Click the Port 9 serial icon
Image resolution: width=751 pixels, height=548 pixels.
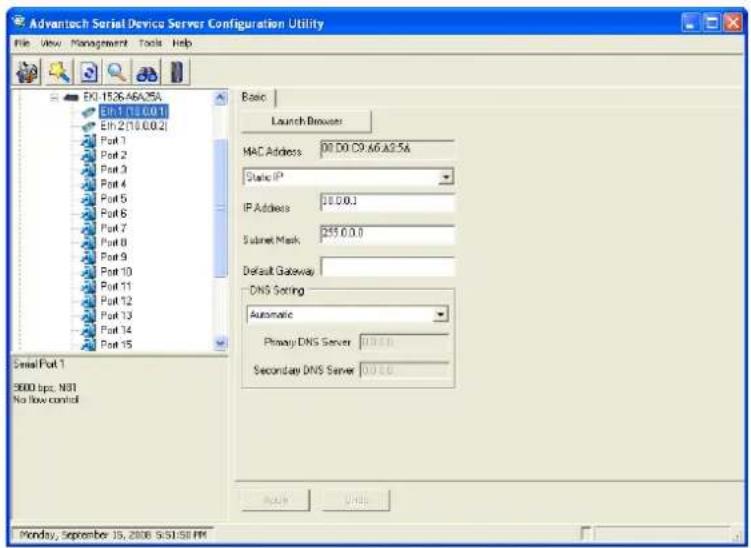89,257
